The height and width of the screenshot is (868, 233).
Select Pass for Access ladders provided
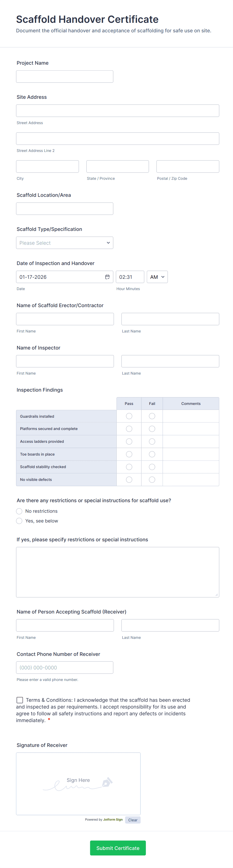[129, 442]
